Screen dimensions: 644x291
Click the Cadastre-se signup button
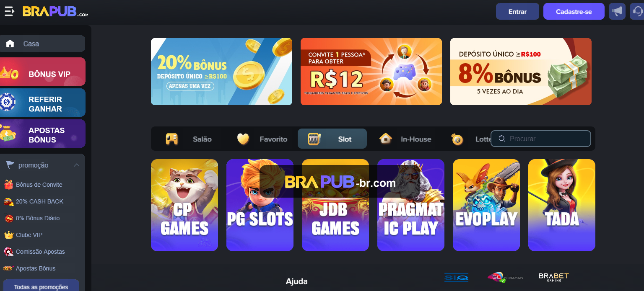pos(574,11)
